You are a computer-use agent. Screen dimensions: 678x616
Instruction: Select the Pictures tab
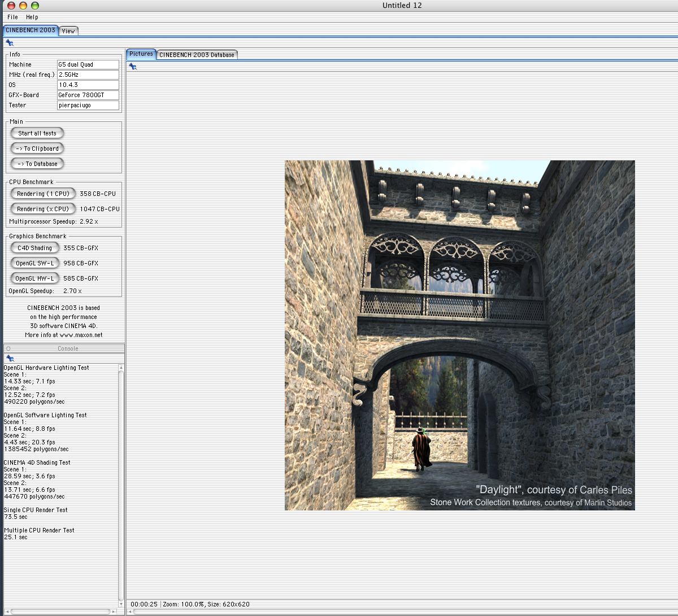pyautogui.click(x=141, y=54)
